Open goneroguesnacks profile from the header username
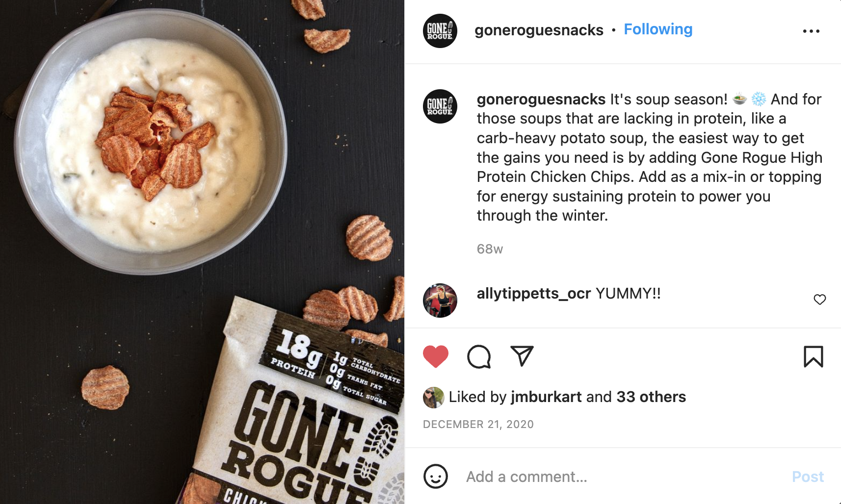 point(539,30)
